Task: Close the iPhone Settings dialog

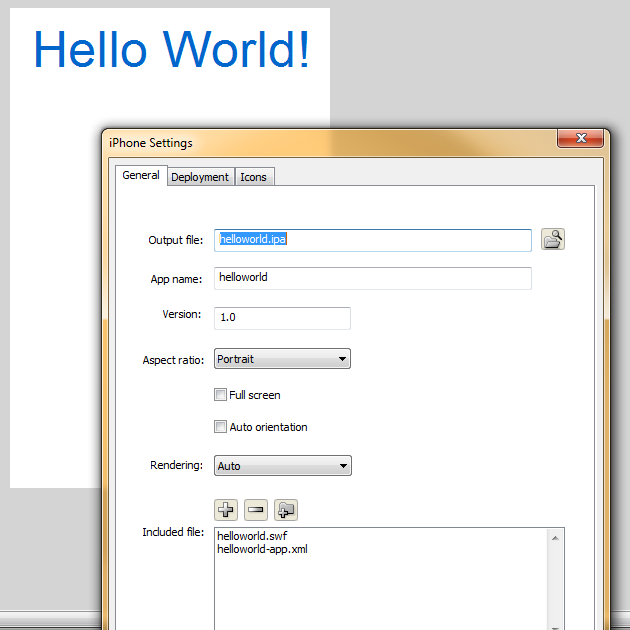Action: pos(580,138)
